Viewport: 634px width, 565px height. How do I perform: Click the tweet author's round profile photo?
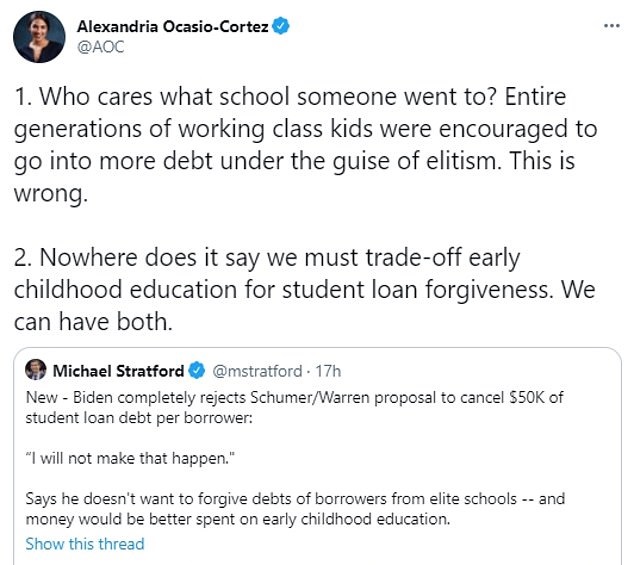point(39,38)
